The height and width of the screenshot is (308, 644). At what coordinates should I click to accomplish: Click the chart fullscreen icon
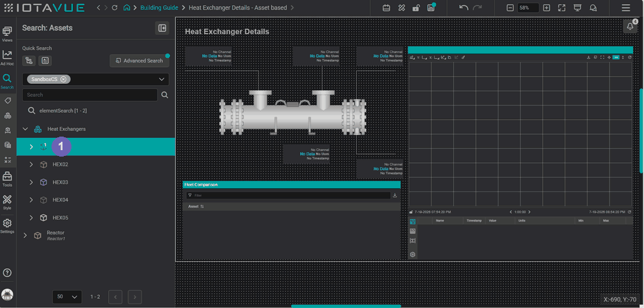tap(602, 57)
